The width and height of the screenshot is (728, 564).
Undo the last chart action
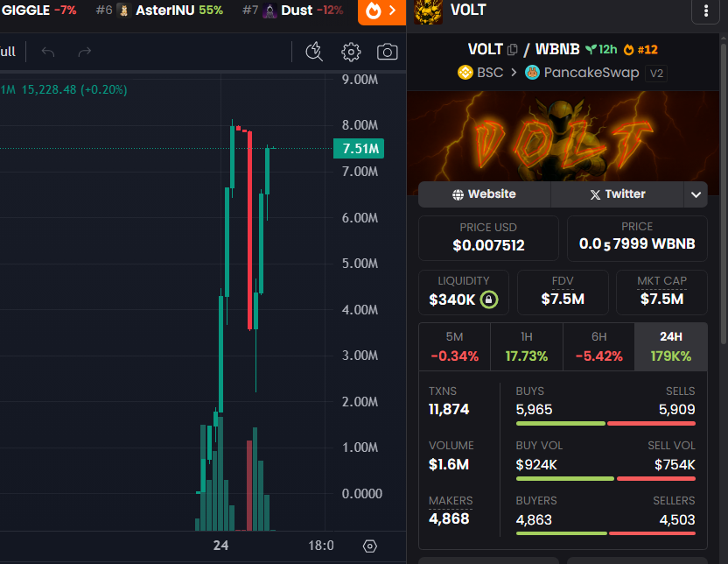48,52
